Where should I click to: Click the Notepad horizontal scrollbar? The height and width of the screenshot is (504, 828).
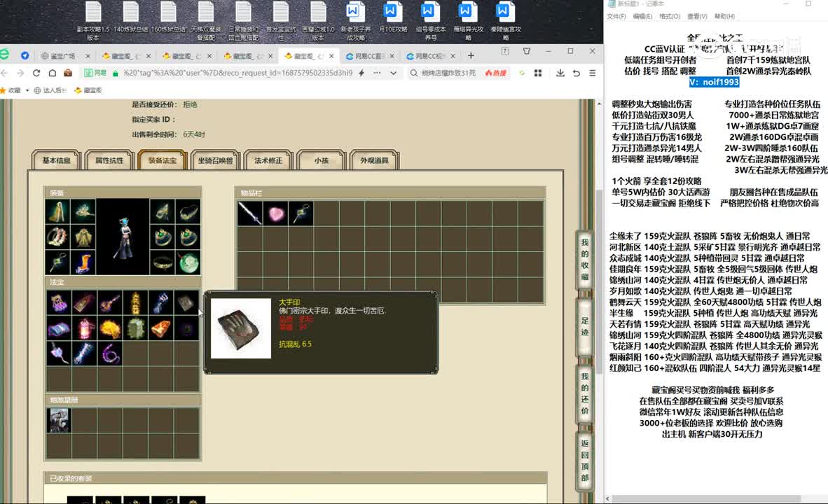(706, 498)
